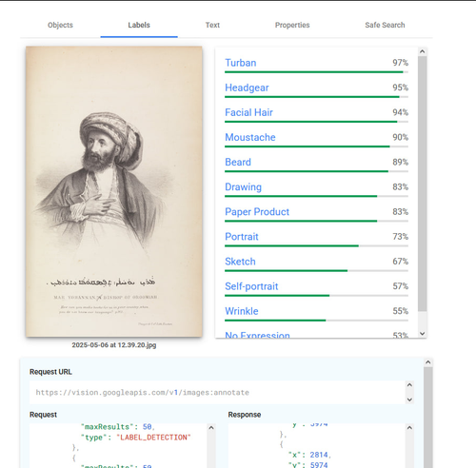Screen dimensions: 476x468
Task: Click the Turban label link
Action: coord(241,63)
